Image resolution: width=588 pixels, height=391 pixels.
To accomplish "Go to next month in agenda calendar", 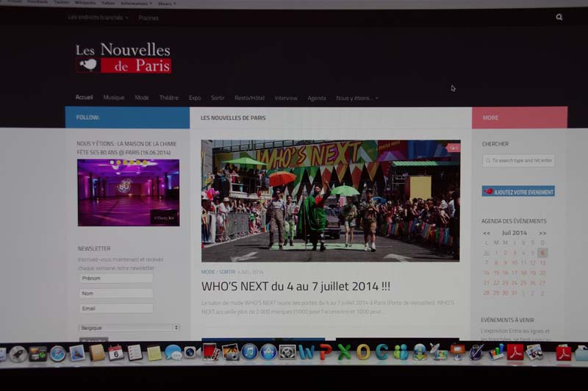I will 542,233.
